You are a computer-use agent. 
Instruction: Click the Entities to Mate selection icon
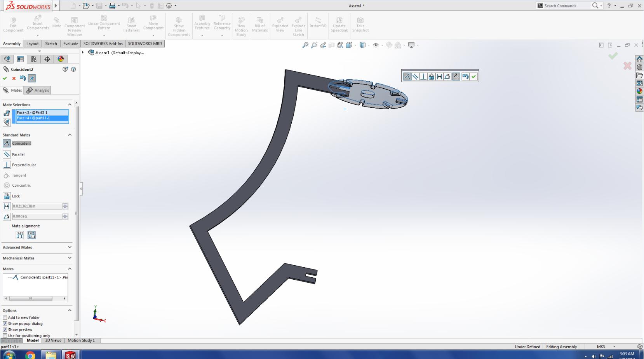click(x=7, y=113)
